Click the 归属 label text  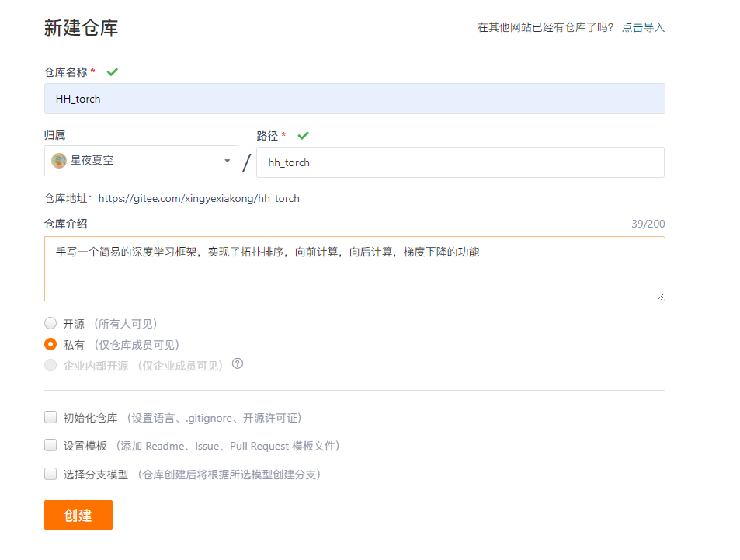pos(55,135)
